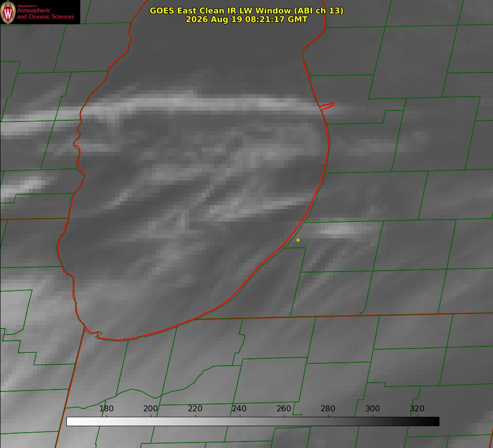
Task: Click the small red inlet on the southwest shore
Action: click(98, 335)
